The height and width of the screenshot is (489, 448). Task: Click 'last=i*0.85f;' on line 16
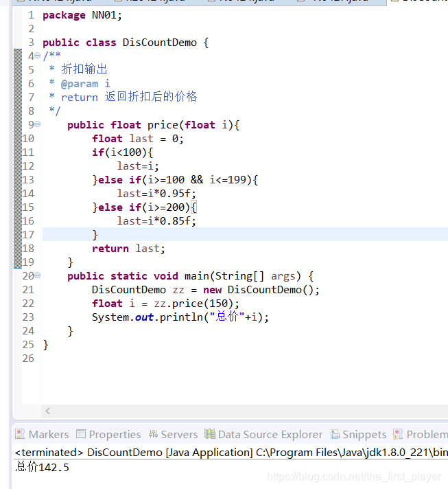pos(156,221)
